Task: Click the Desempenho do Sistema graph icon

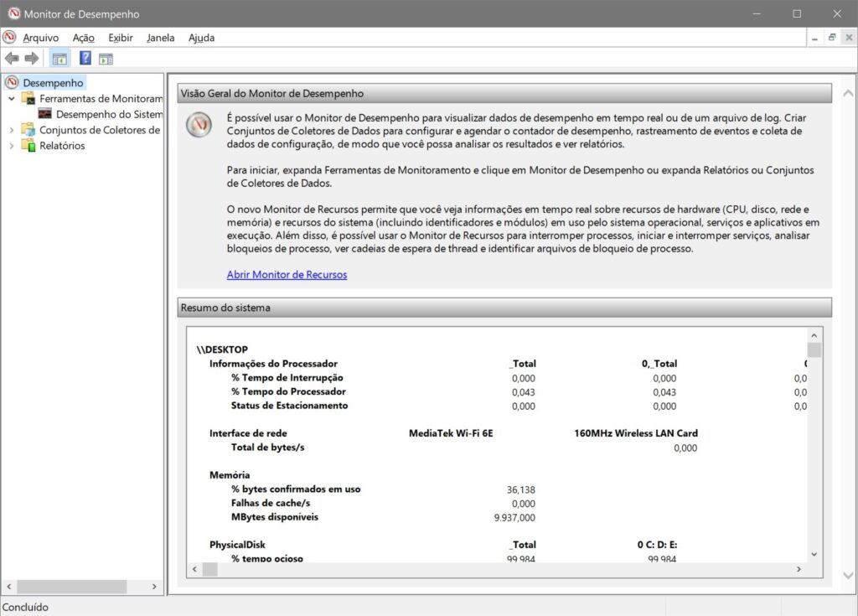Action: coord(45,114)
